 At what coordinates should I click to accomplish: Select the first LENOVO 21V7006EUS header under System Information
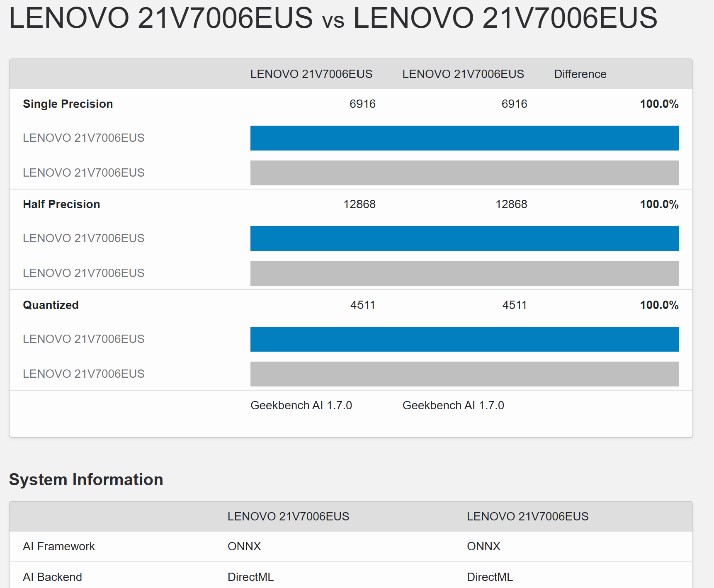(289, 516)
